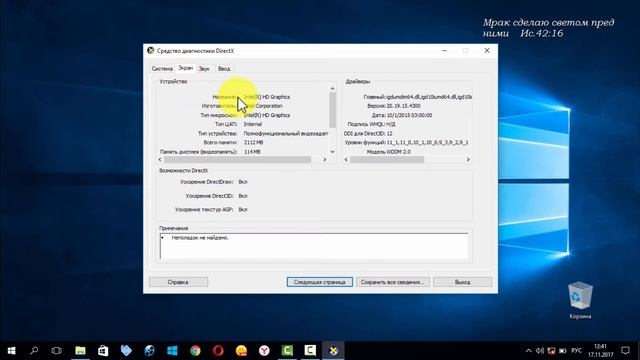Open Microsoft Store from the taskbar

[x=103, y=350]
